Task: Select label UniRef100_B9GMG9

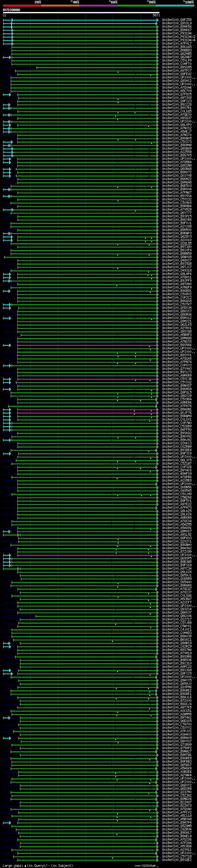Action: click(x=177, y=389)
